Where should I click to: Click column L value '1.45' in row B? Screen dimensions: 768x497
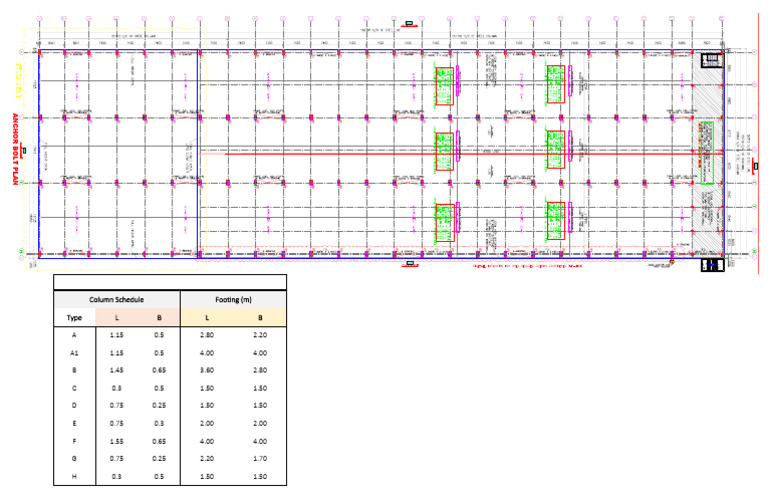click(117, 371)
